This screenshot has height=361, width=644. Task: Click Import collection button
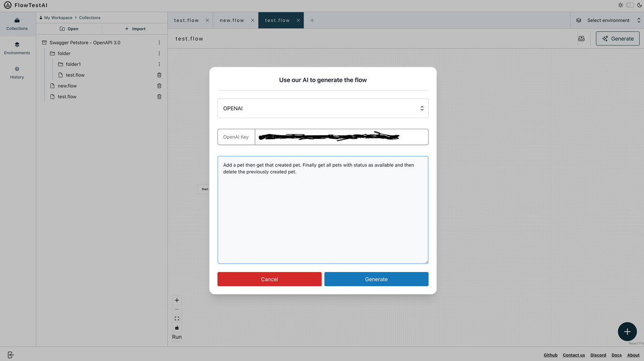coord(135,29)
